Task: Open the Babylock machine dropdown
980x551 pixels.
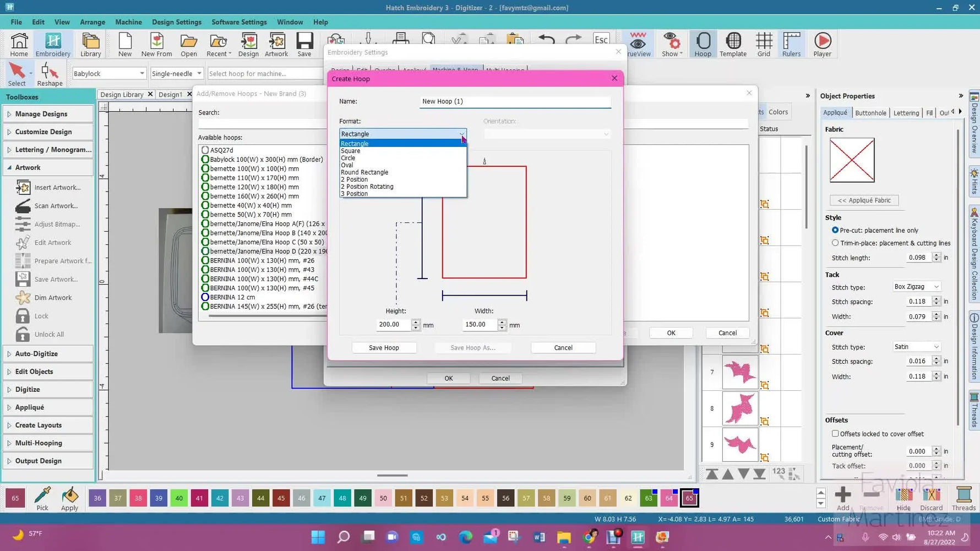Action: (141, 73)
